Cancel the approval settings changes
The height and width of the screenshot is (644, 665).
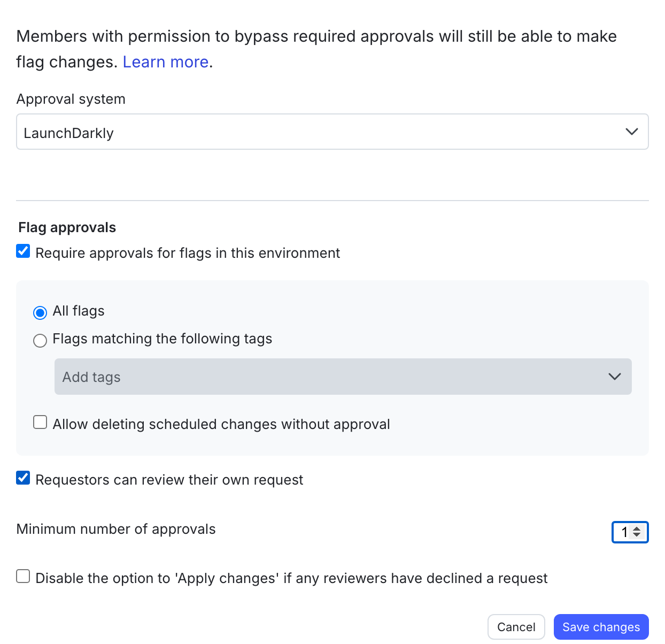[x=516, y=626]
